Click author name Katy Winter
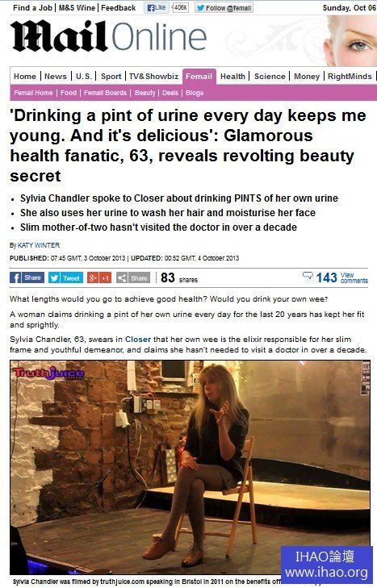This screenshot has width=377, height=588. coord(39,245)
